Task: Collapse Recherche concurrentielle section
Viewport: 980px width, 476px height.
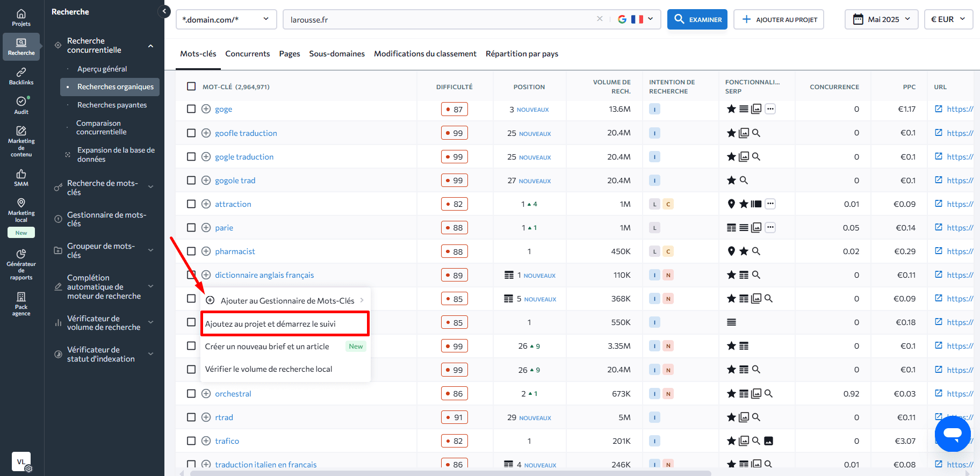Action: (151, 46)
